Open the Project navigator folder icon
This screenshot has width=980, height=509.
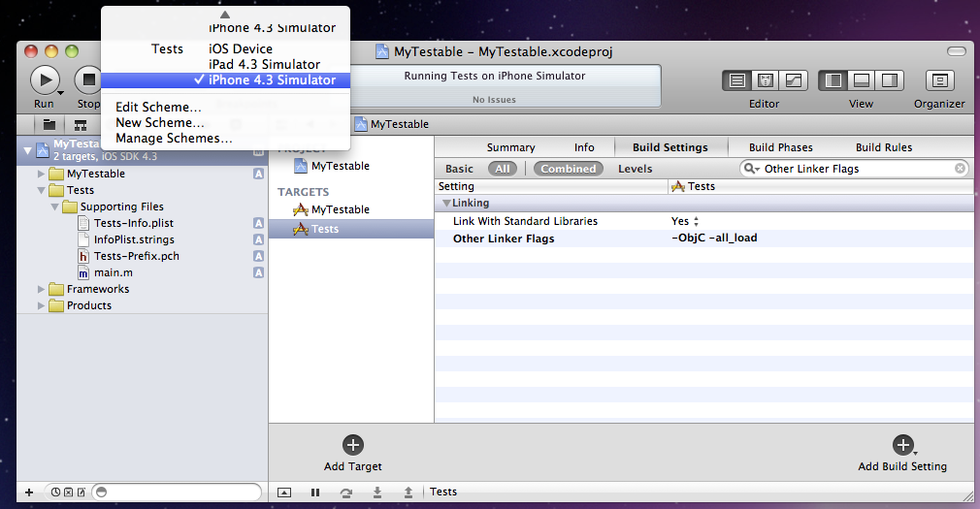point(49,124)
